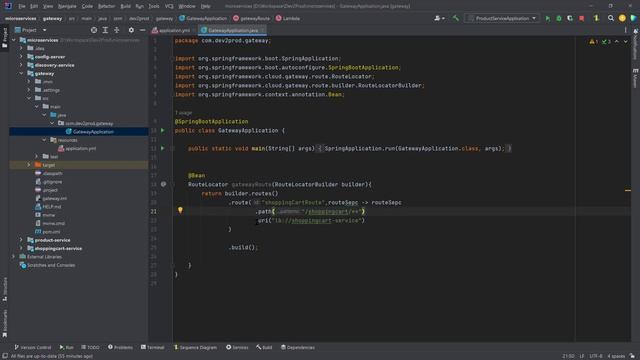Start debugging with the green bug icon

tap(559, 18)
